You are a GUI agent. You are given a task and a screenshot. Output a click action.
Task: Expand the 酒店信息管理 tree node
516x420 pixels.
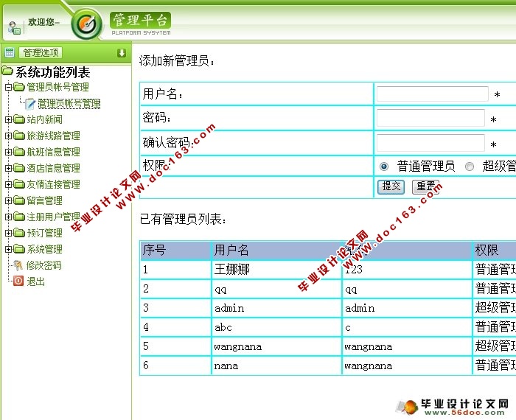[x=9, y=169]
